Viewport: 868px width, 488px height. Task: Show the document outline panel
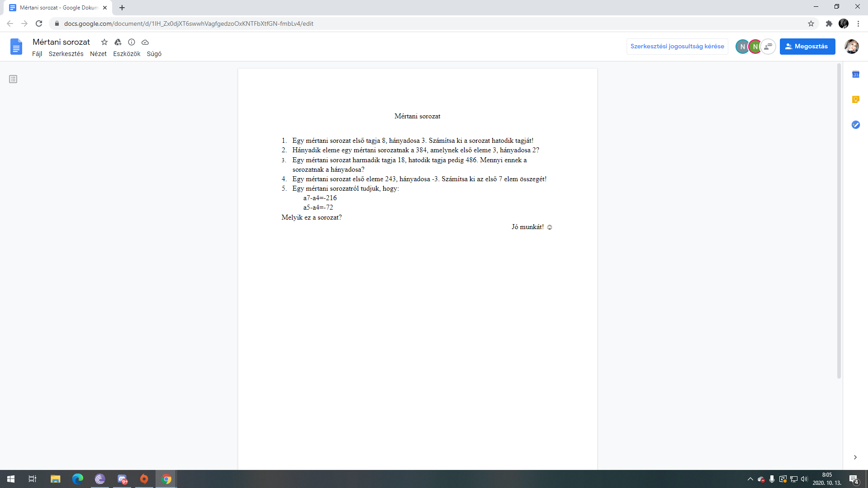13,79
